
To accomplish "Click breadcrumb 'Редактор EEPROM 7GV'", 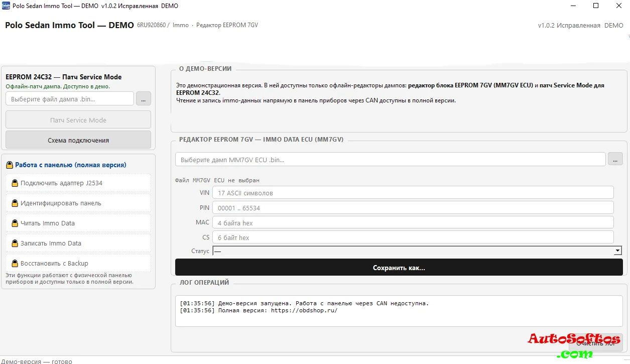I will (227, 25).
